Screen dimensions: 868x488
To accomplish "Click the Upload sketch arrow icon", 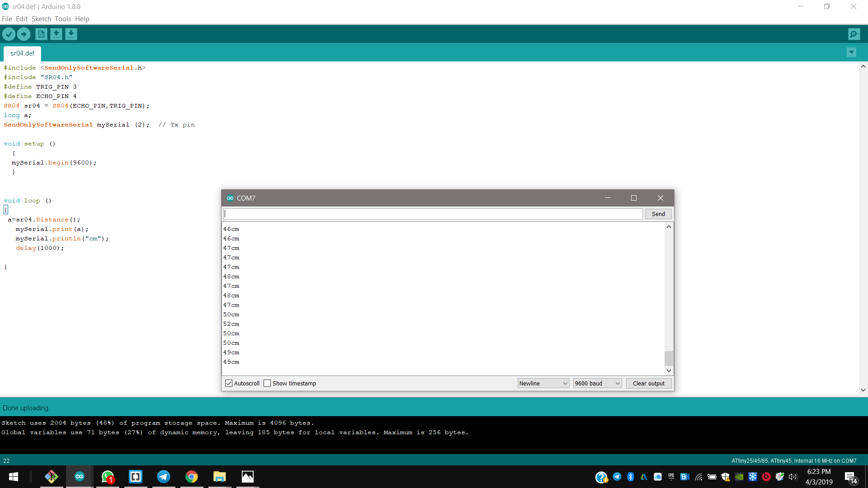I will point(24,34).
